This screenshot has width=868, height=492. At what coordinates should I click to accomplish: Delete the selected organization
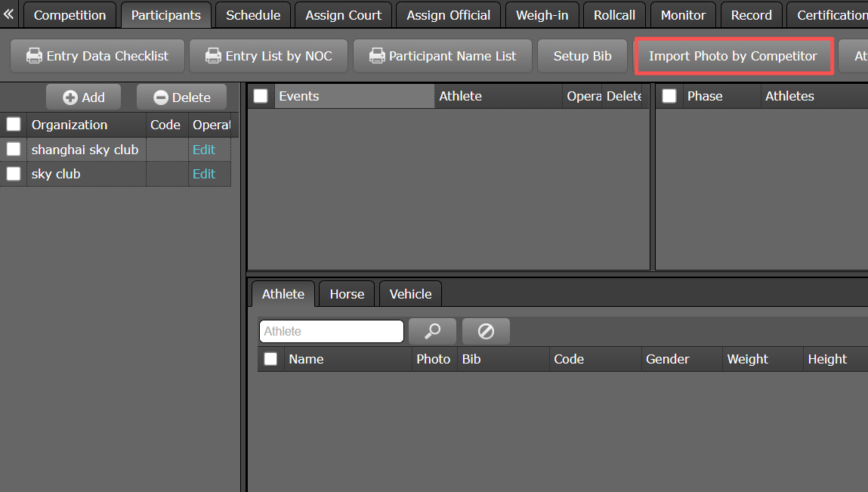pyautogui.click(x=181, y=97)
